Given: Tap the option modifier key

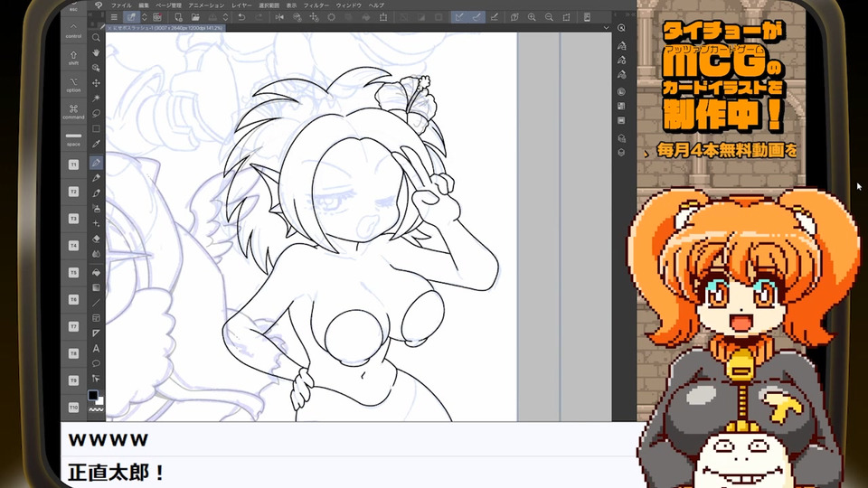Looking at the screenshot, I should coord(73,85).
